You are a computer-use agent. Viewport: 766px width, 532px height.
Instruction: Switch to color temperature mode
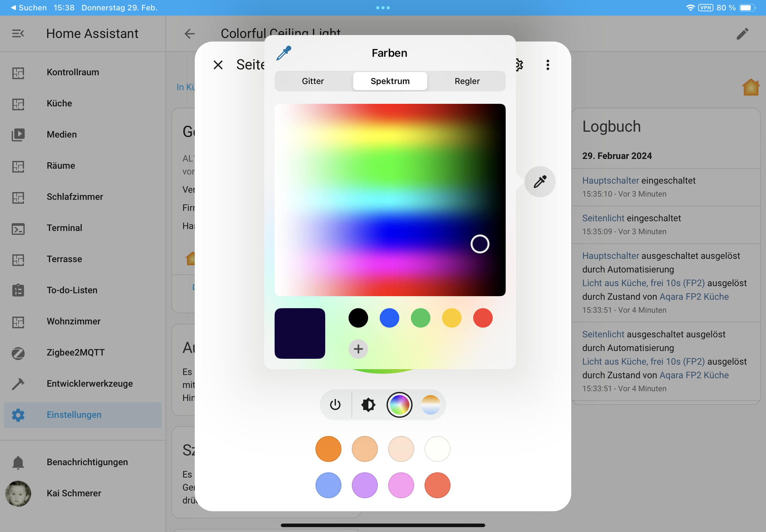point(430,405)
